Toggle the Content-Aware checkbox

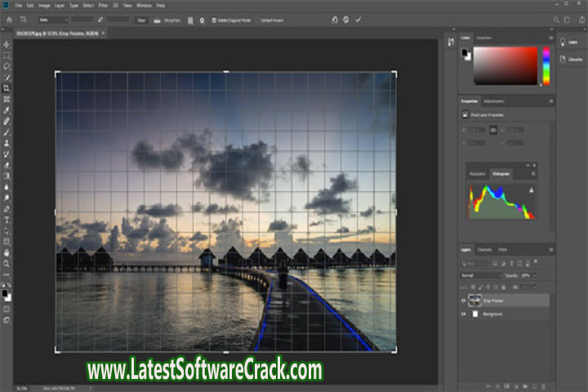(x=257, y=20)
